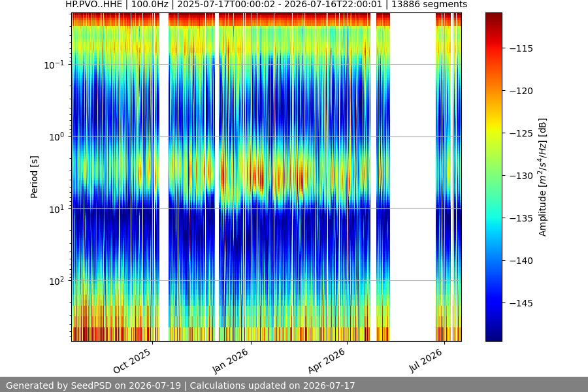Image resolution: width=588 pixels, height=392 pixels.
Task: Select the 'Apr 2026' x-axis label
Action: point(326,361)
